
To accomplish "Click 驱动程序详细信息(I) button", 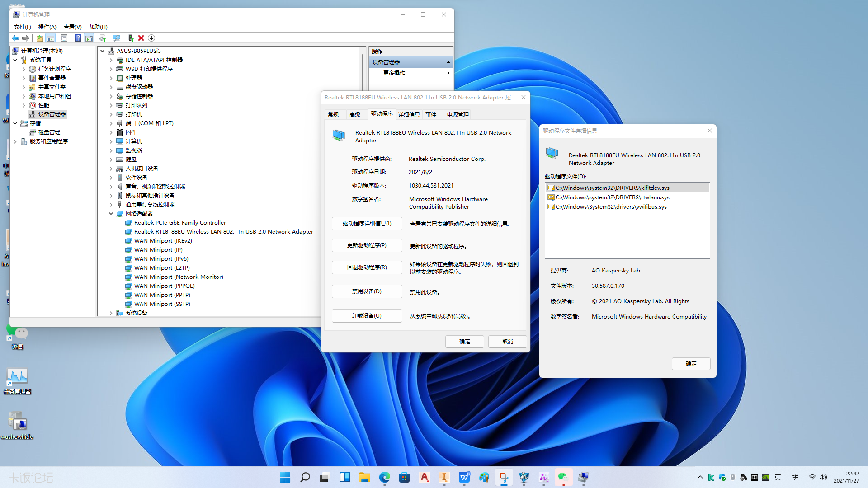I will click(x=367, y=224).
